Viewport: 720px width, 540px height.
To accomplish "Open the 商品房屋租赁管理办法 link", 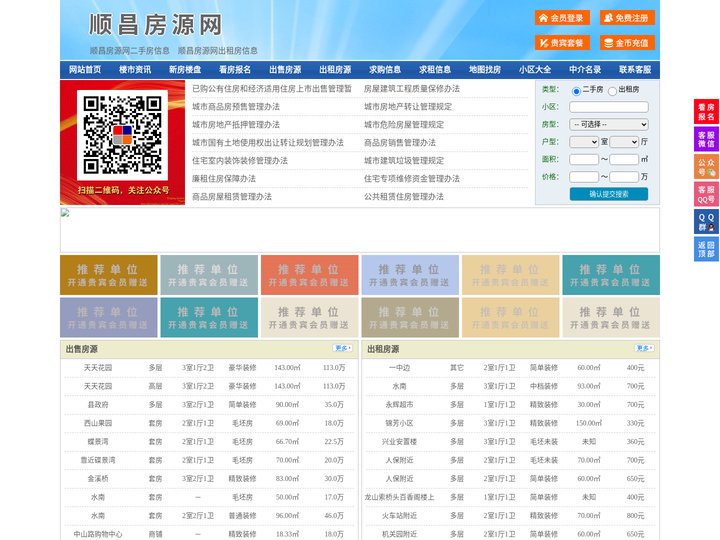I will click(x=232, y=197).
